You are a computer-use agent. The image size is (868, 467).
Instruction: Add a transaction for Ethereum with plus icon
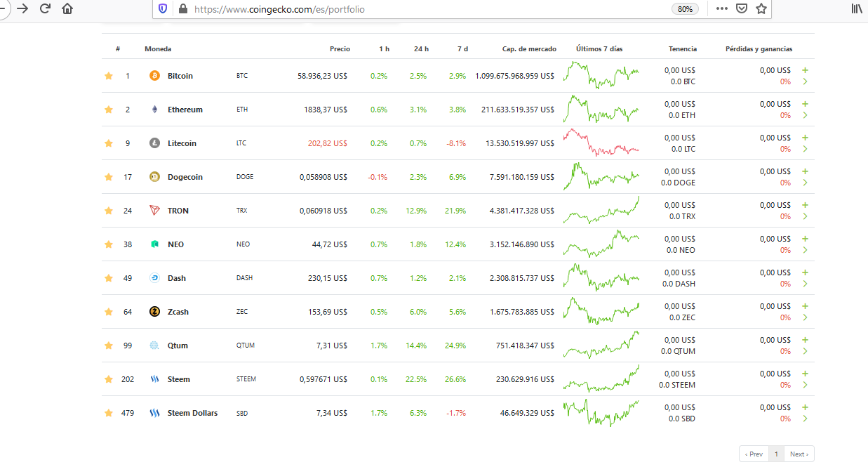coord(805,104)
